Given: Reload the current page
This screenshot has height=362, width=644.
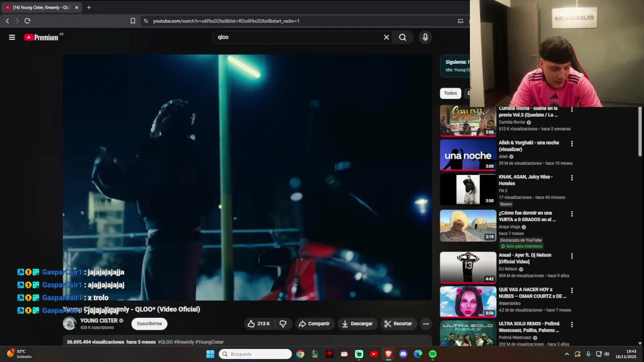Looking at the screenshot, I should [x=27, y=21].
